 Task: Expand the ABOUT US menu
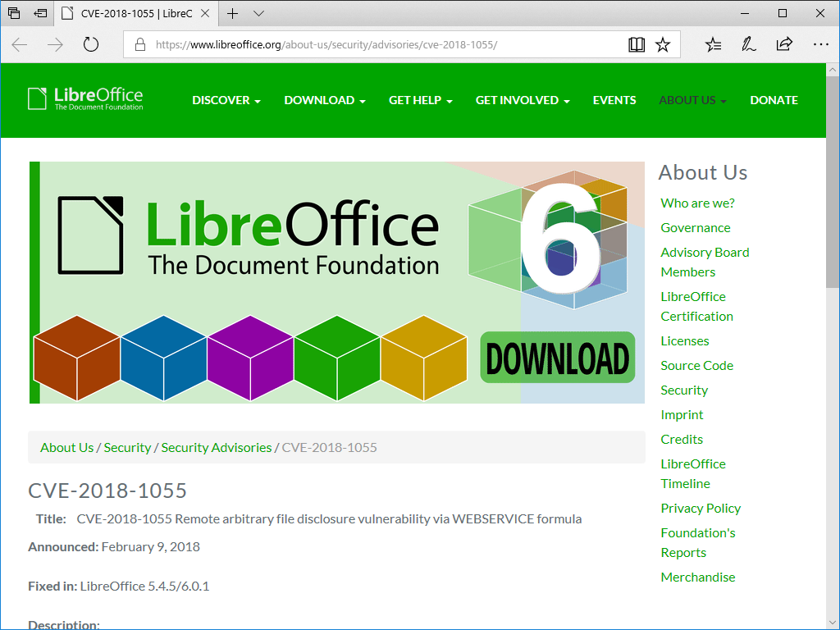[x=692, y=100]
